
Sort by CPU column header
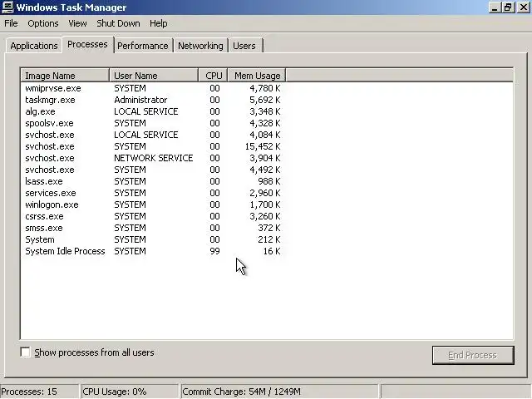[x=213, y=76]
